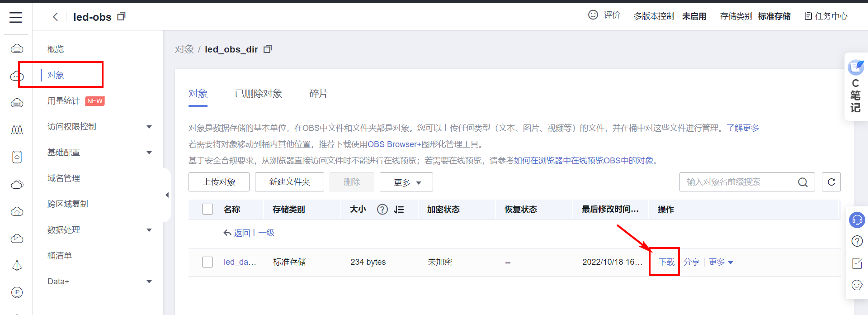Click the cloud with dots icon in rail
868x315 pixels.
17,76
